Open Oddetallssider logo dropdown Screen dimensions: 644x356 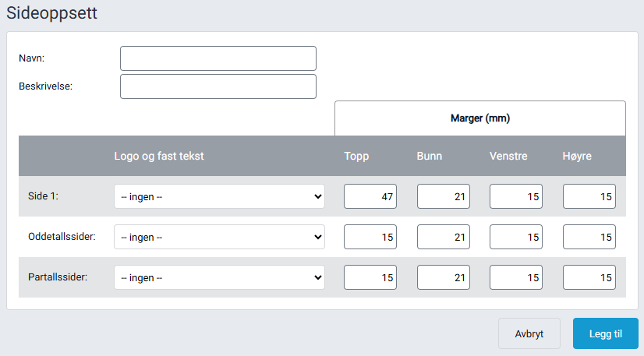click(219, 237)
